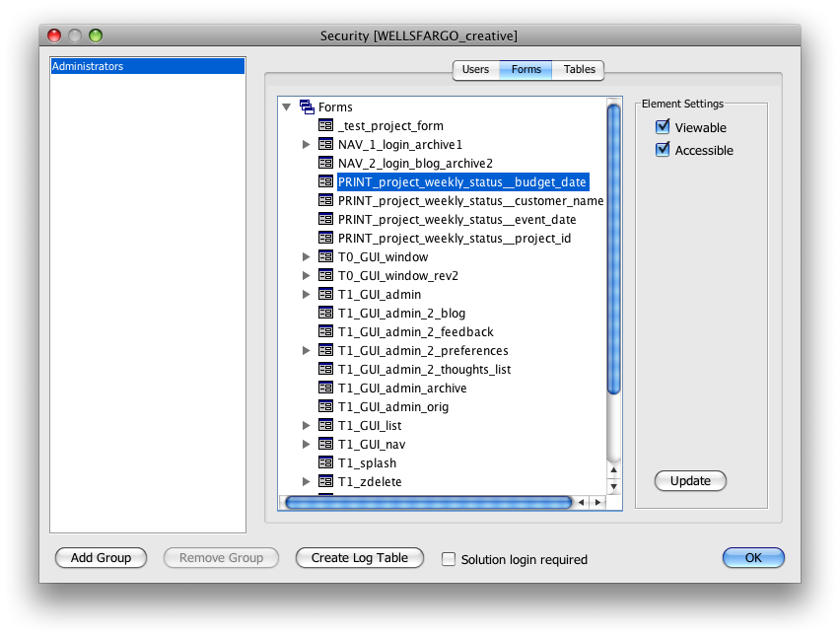Expand the T1_GUI_list node
This screenshot has width=840, height=637.
pos(306,425)
